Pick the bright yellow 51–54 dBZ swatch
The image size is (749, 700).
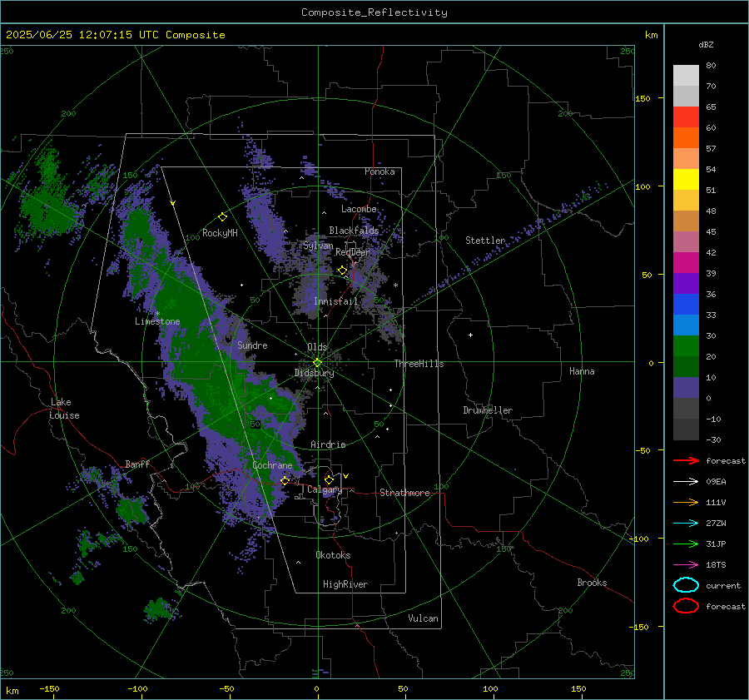tap(686, 180)
